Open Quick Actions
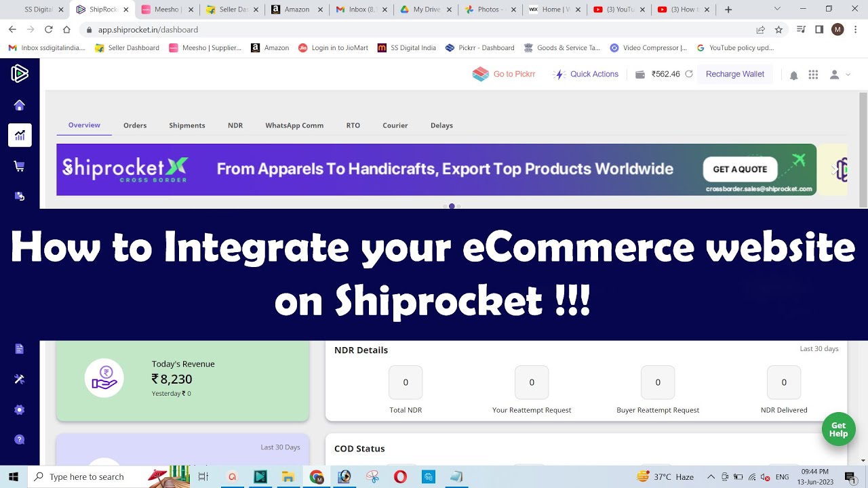Screen dimensions: 868x488 586,74
